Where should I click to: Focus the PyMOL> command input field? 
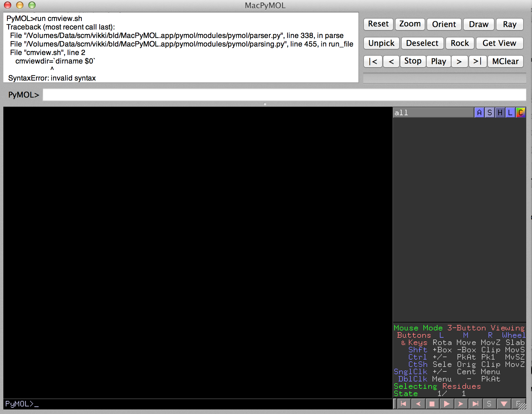(284, 95)
